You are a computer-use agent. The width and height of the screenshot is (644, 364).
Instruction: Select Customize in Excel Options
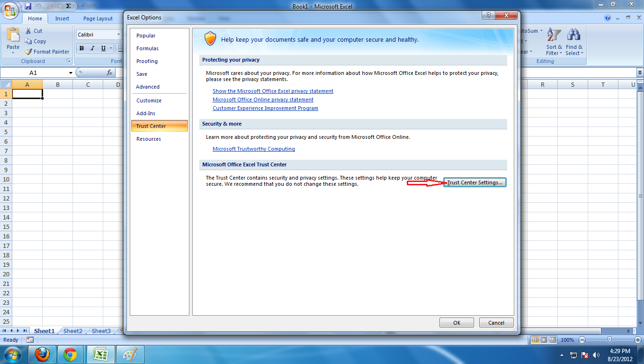pos(159,100)
